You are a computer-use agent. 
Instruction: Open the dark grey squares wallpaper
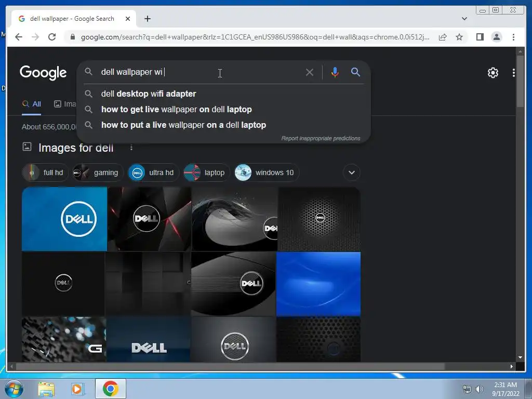[148, 284]
